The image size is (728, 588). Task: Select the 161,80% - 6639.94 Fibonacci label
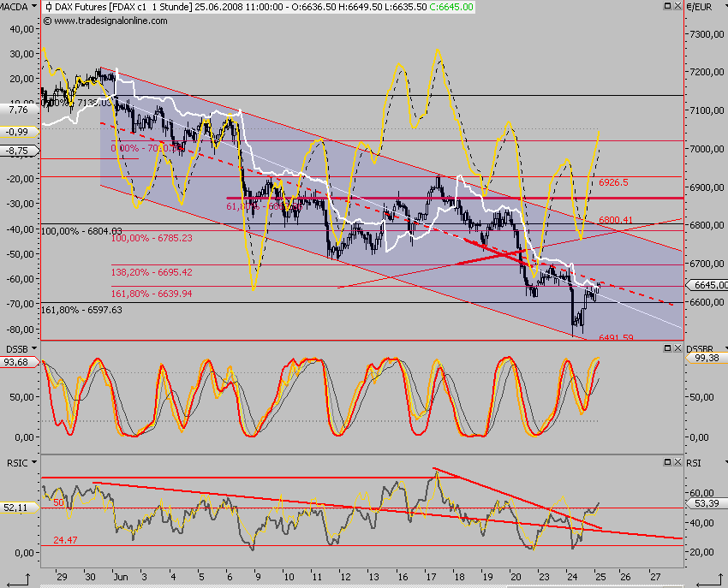[152, 294]
